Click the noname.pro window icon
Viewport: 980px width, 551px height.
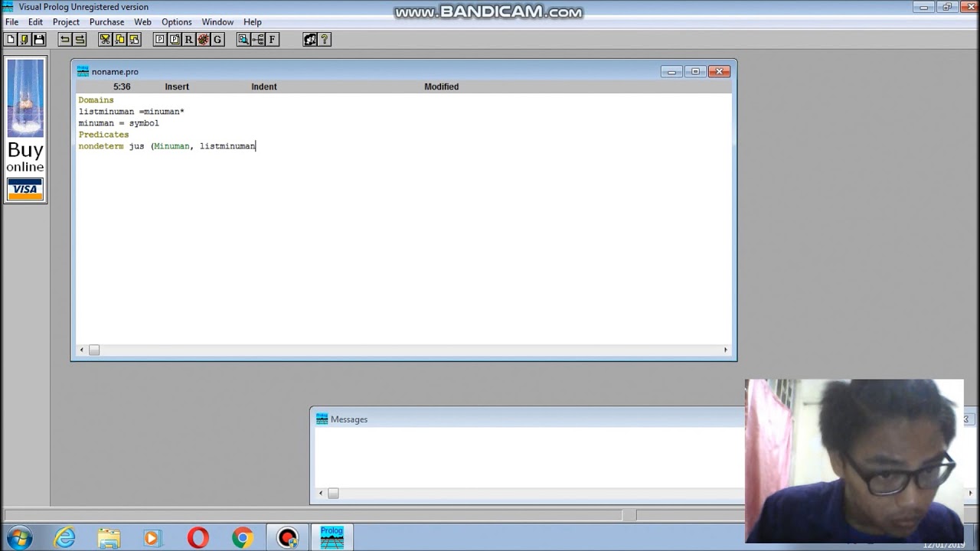point(83,71)
